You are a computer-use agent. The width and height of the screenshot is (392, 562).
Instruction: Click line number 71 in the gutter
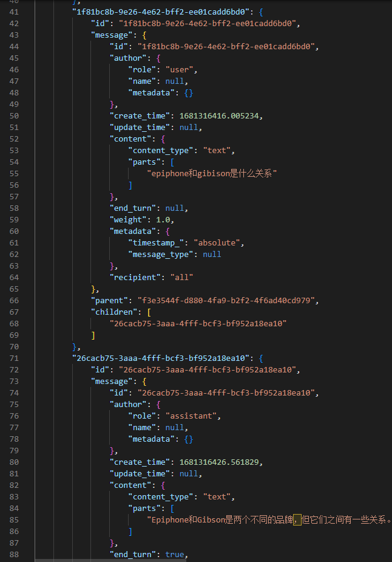coord(14,358)
